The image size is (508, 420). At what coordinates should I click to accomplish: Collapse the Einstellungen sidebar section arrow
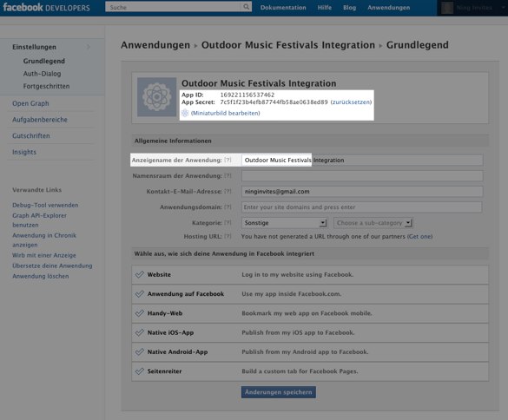click(x=88, y=47)
